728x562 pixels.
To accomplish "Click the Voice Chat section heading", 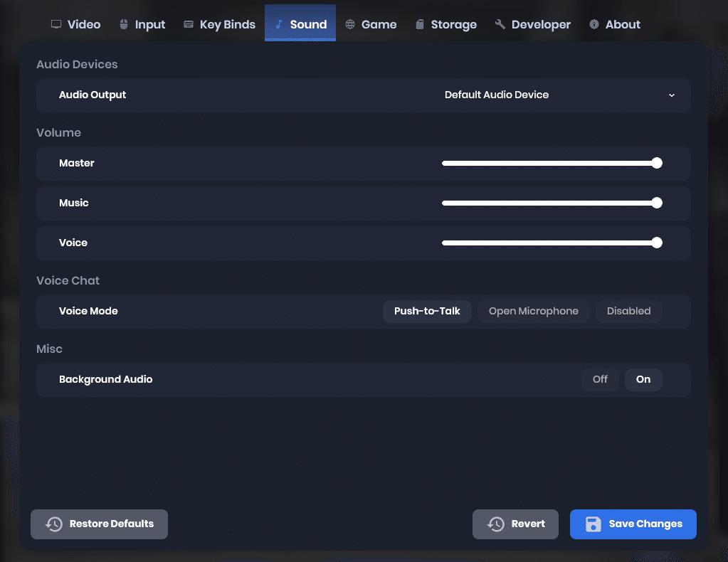I will [68, 280].
